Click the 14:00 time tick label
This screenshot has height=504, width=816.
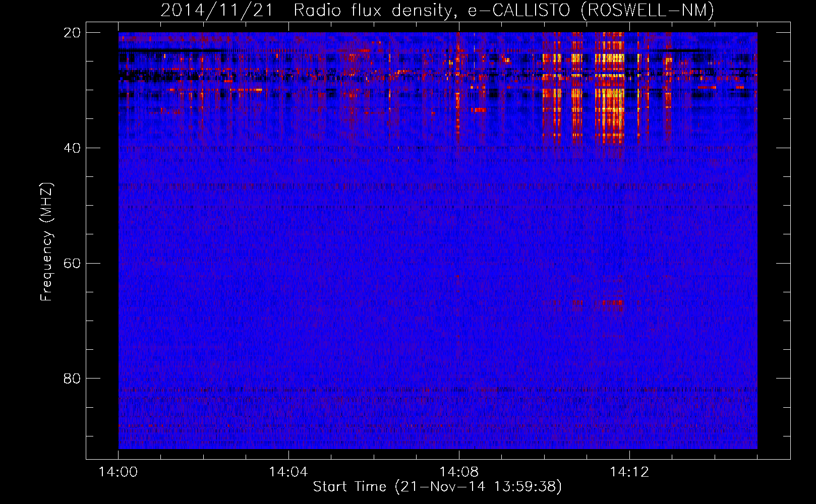pyautogui.click(x=119, y=472)
